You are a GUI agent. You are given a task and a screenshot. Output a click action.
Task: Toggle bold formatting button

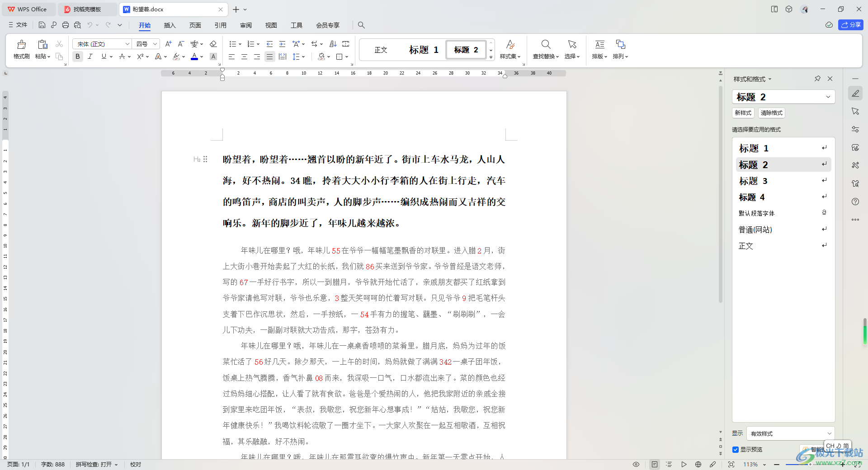pos(78,56)
